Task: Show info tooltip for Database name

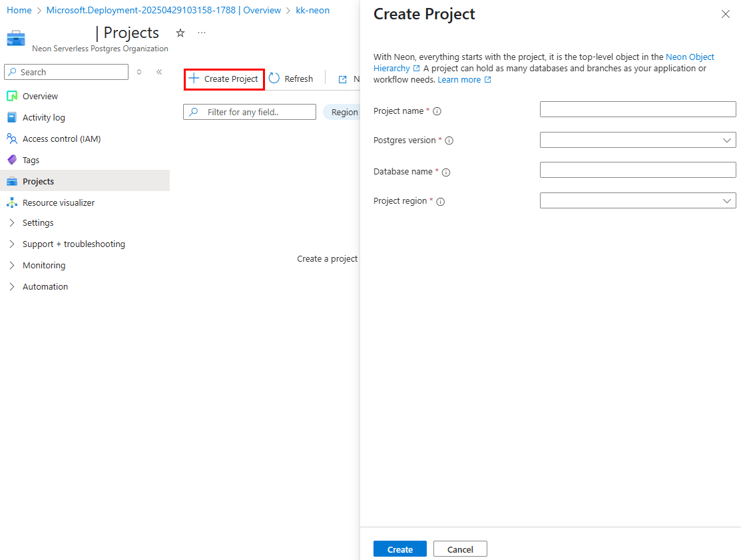Action: point(446,172)
